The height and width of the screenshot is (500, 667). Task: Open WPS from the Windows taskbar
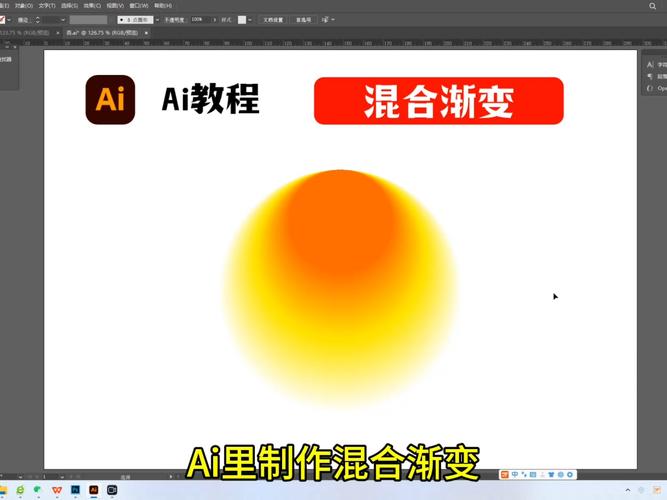56,491
